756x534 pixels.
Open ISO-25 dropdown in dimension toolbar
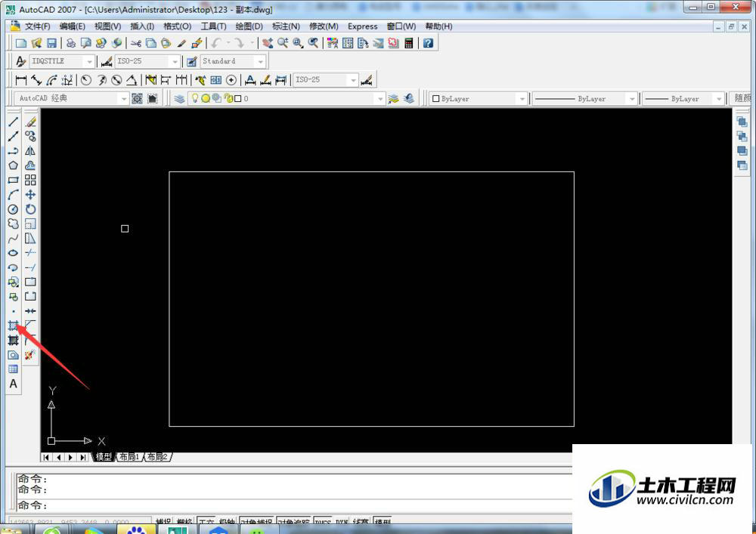pos(353,80)
